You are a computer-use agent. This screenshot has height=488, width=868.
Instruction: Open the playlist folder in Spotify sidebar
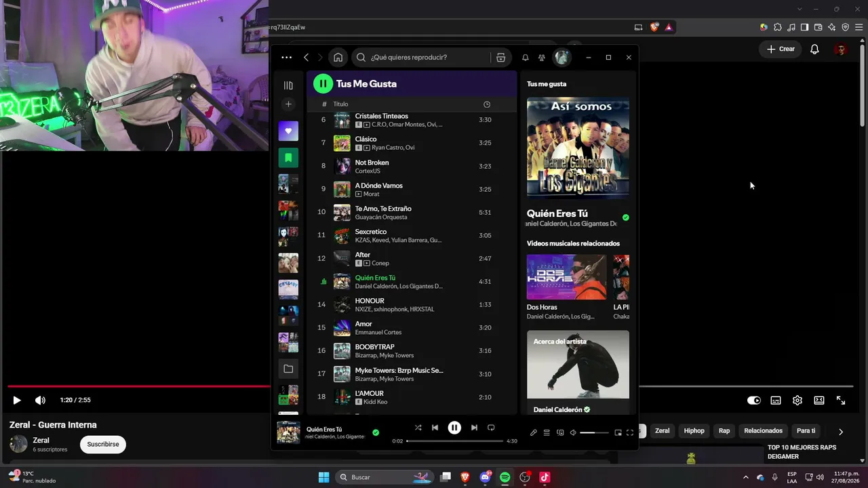click(288, 369)
